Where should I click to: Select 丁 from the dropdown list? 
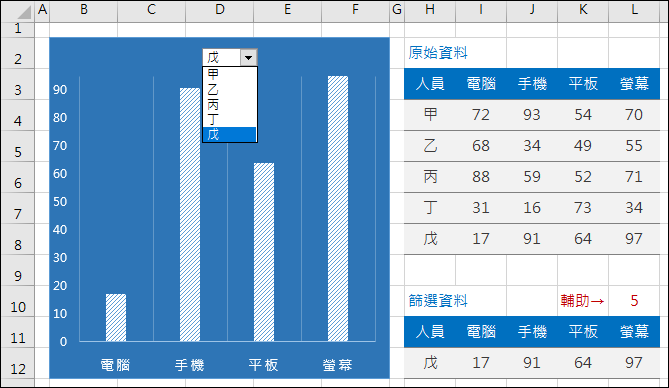[230, 119]
